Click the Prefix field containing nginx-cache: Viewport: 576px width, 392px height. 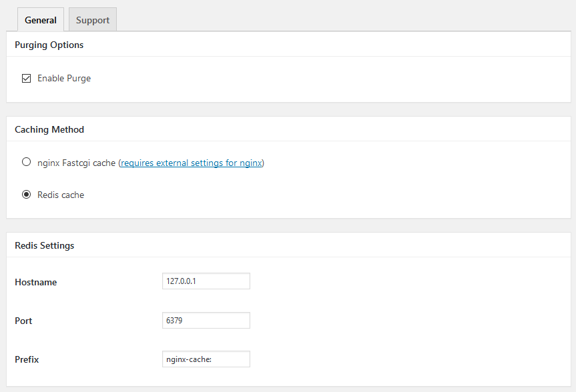click(x=206, y=359)
